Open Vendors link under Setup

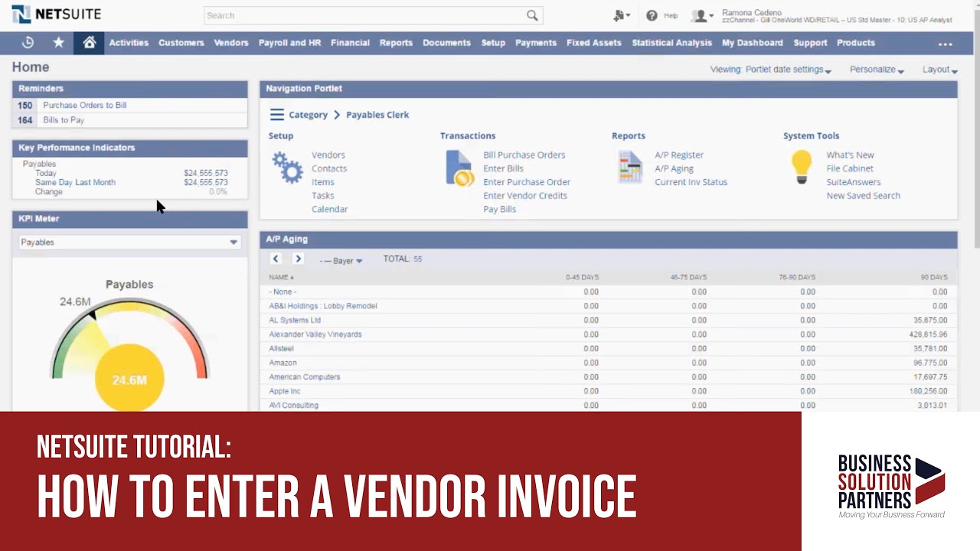coord(328,155)
